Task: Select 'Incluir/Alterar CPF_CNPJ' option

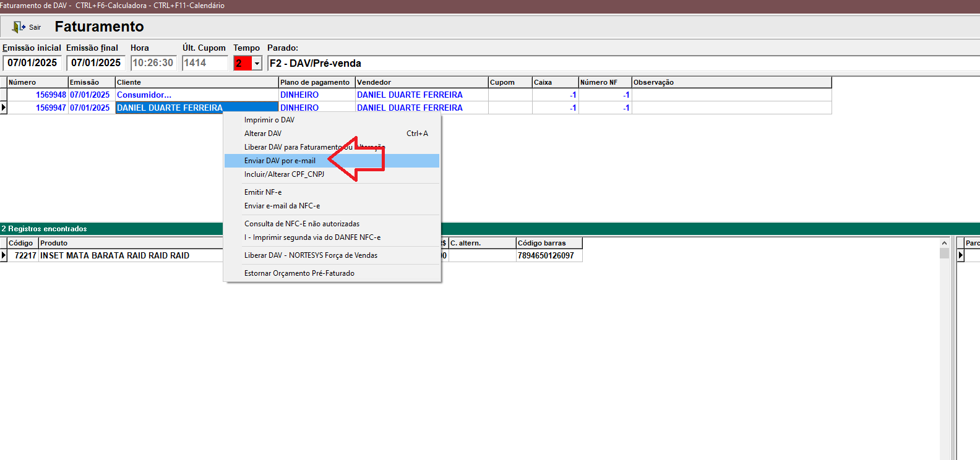Action: pos(284,174)
